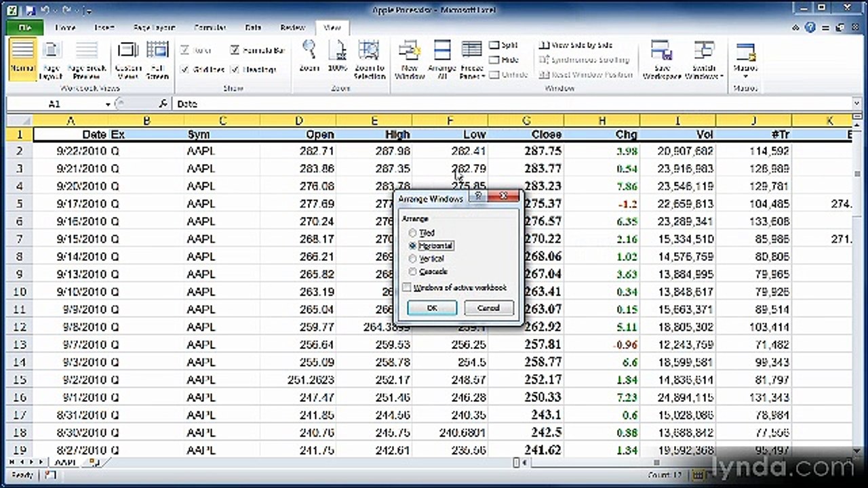This screenshot has width=868, height=488.
Task: Open the Macros dropdown
Action: [745, 60]
